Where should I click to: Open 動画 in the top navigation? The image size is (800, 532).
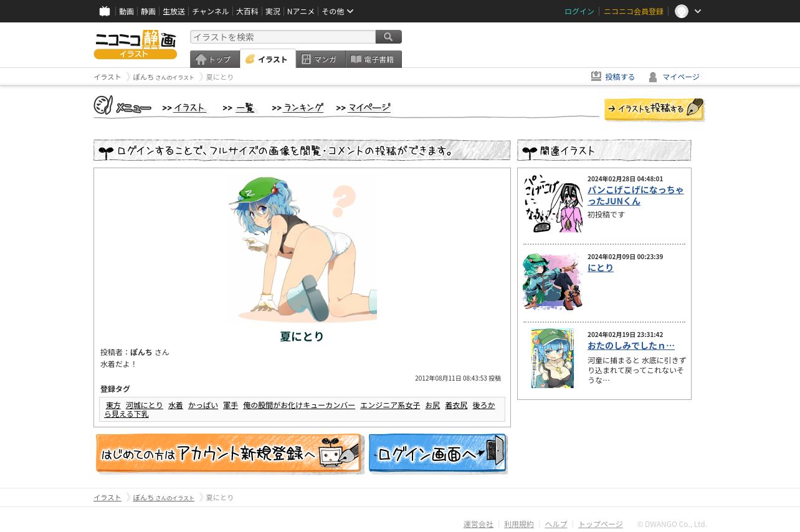(x=126, y=11)
